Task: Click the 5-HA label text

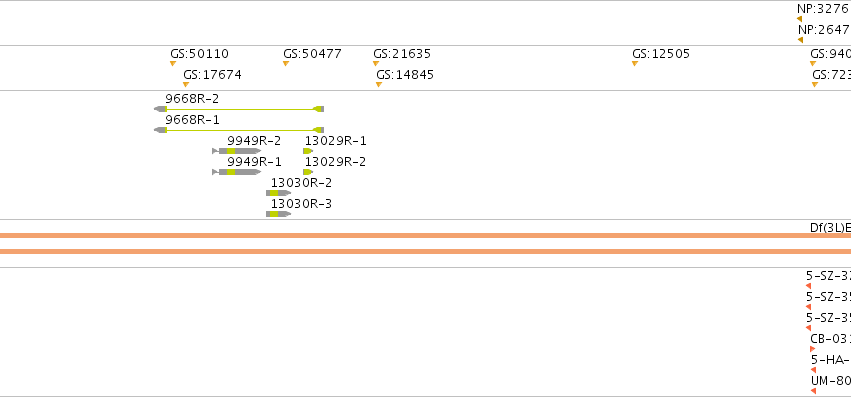Action: tap(831, 360)
